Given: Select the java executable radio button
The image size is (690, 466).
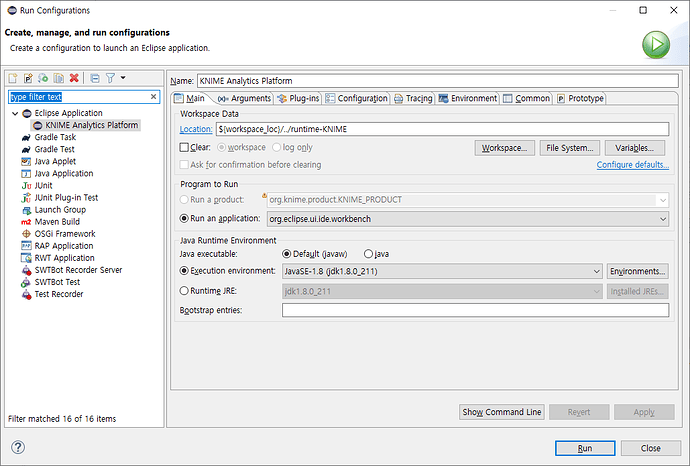Looking at the screenshot, I should 368,254.
